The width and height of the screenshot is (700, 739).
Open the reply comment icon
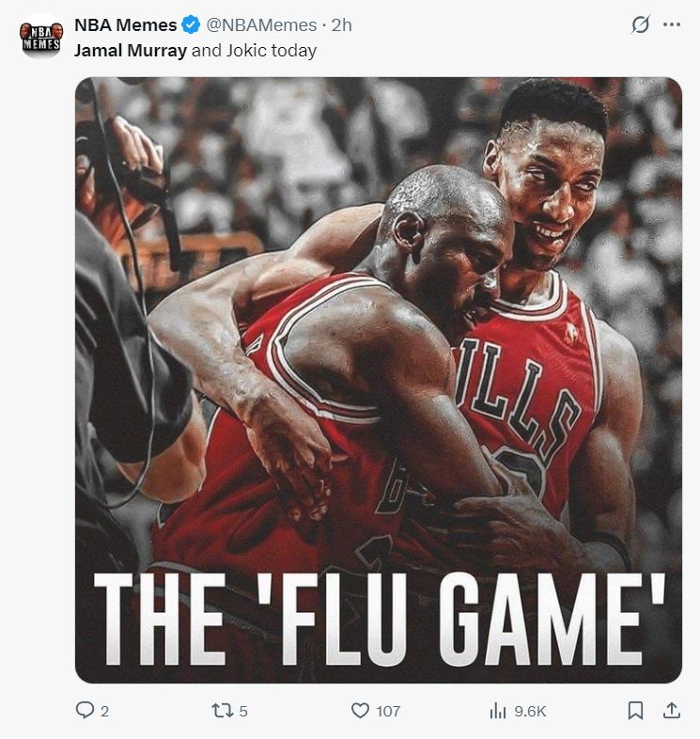(x=85, y=710)
